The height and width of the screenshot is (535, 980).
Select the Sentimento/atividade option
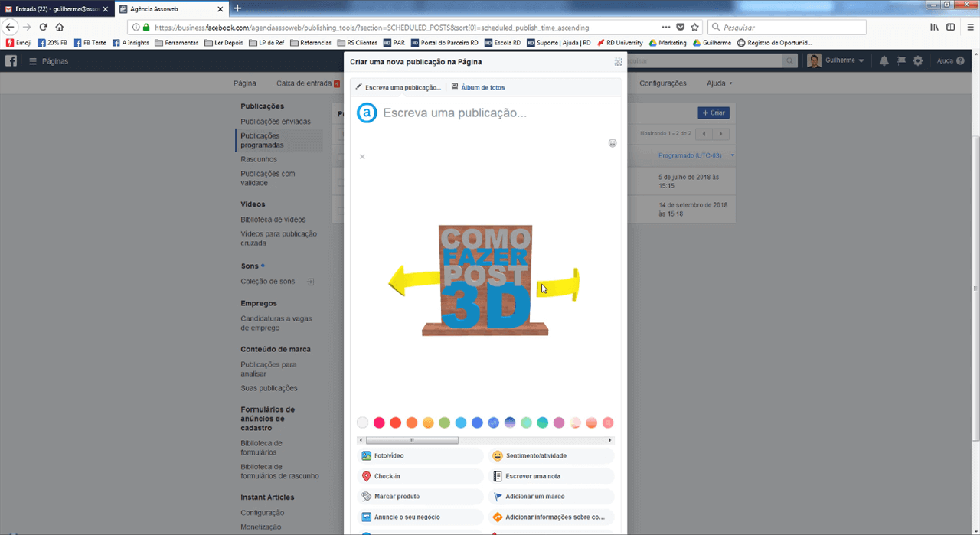(x=535, y=456)
